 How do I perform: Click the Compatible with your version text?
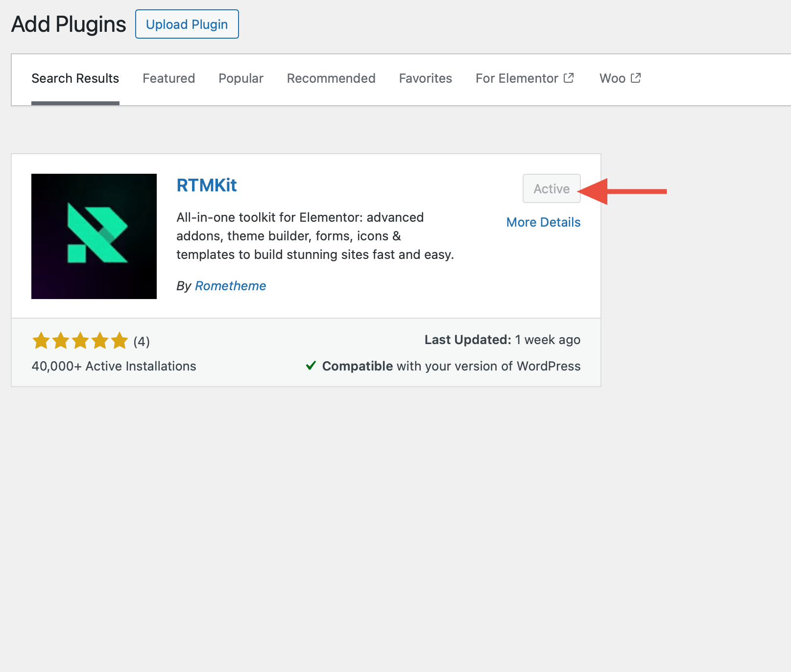pyautogui.click(x=451, y=366)
